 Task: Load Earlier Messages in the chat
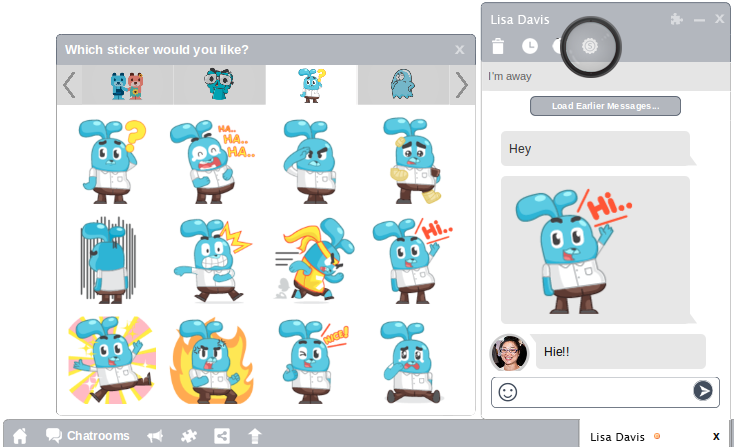point(605,106)
